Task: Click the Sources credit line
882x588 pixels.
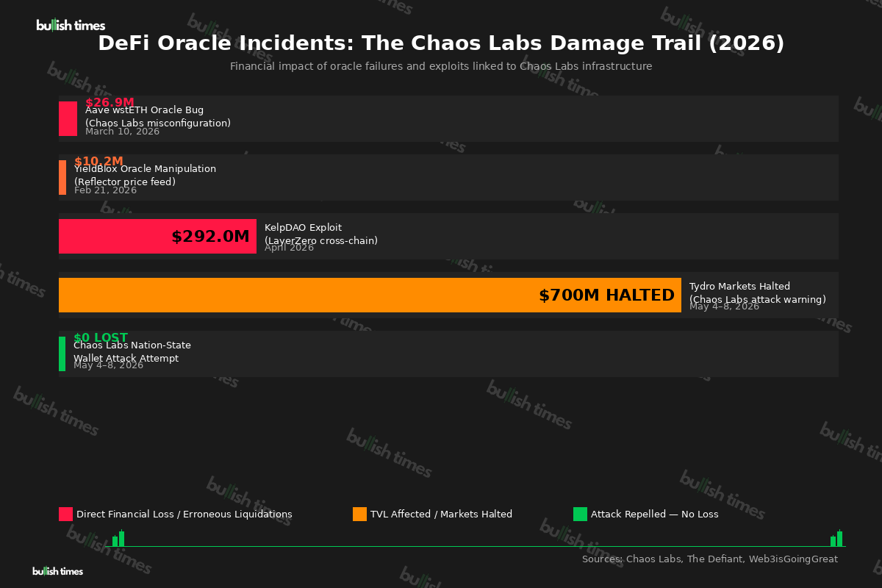Action: click(710, 559)
